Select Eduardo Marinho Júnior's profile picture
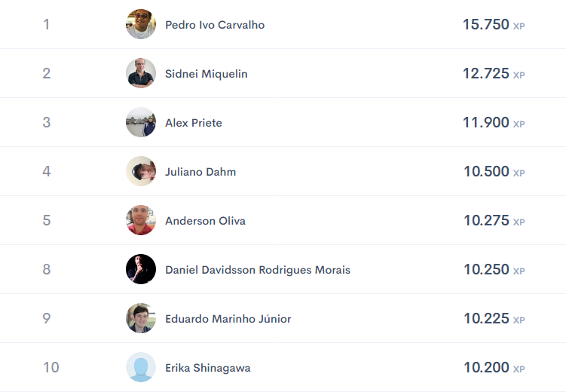The image size is (566, 392). (x=141, y=318)
